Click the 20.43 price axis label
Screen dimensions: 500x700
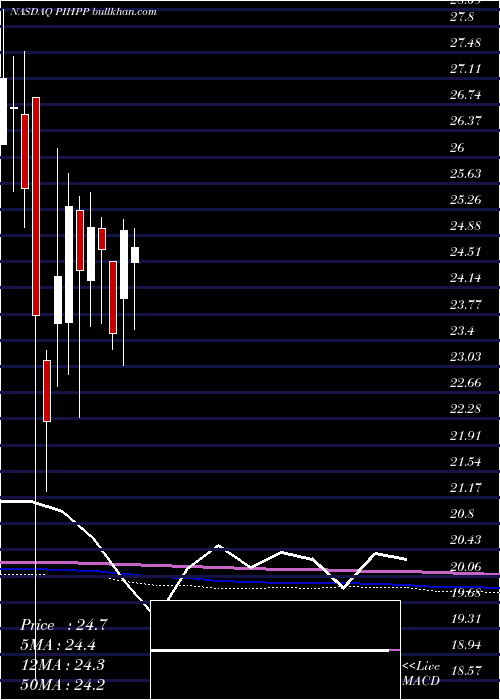[465, 540]
